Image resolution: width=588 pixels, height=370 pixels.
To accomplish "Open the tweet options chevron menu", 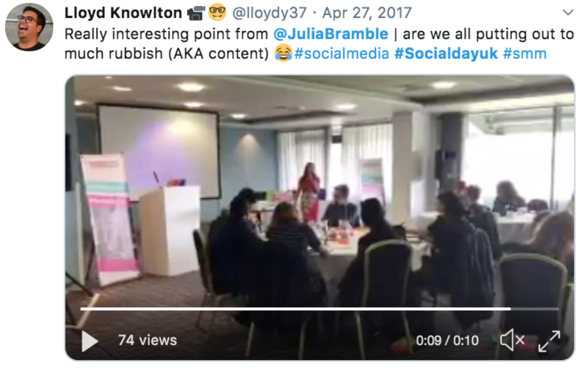I will pyautogui.click(x=568, y=12).
